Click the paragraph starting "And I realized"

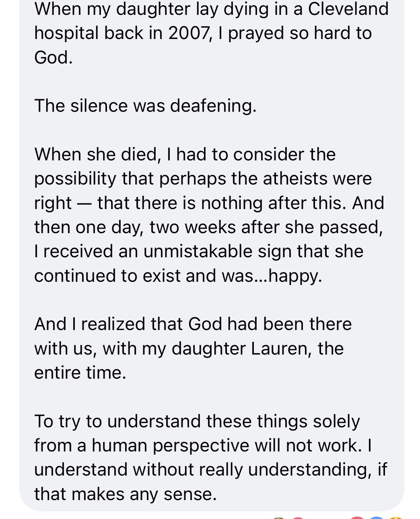[x=193, y=348]
